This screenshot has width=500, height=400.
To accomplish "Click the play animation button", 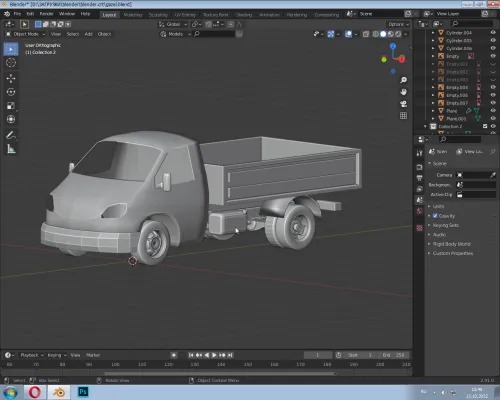I will pyautogui.click(x=214, y=355).
